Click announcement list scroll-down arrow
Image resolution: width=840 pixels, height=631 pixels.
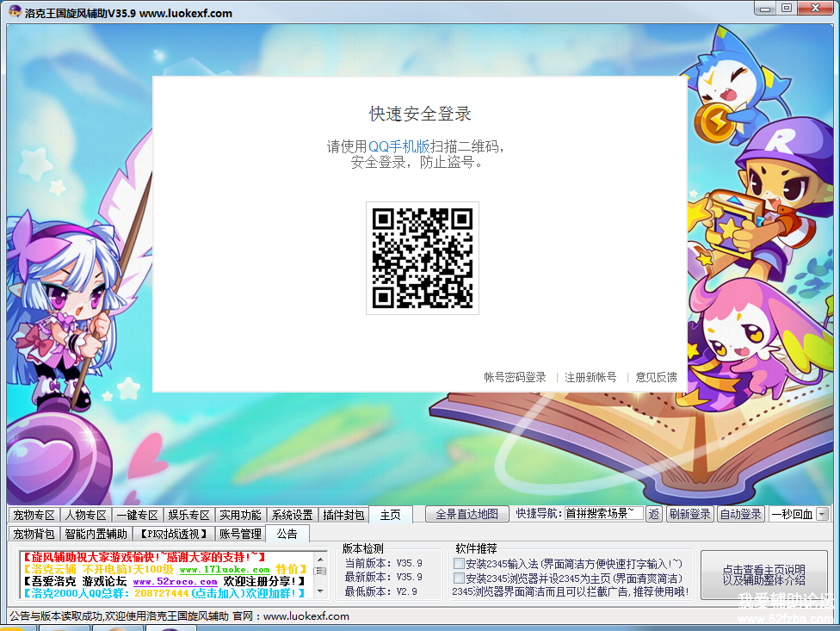pyautogui.click(x=320, y=592)
